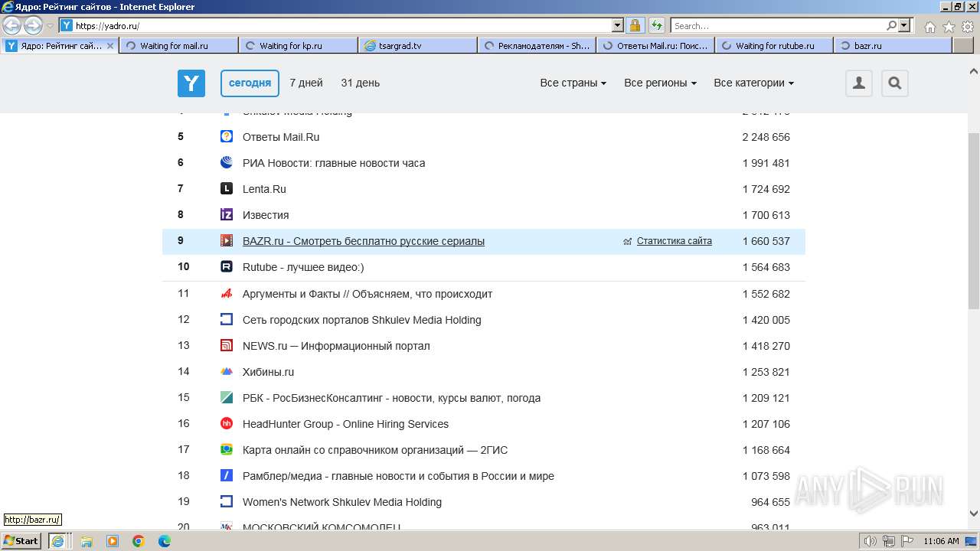Expand the Все категории dropdown
Screen dimensions: 980x551
coord(754,83)
